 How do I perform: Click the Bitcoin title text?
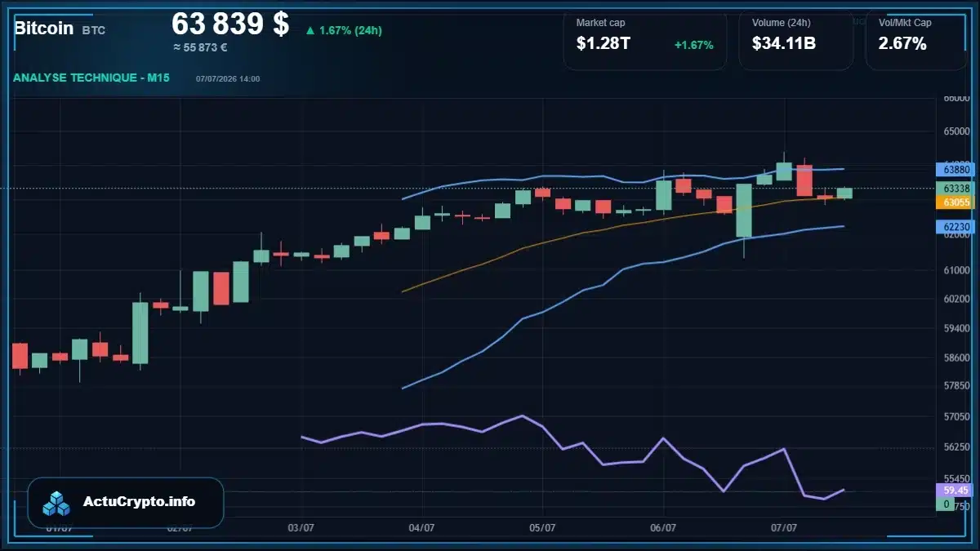click(43, 28)
